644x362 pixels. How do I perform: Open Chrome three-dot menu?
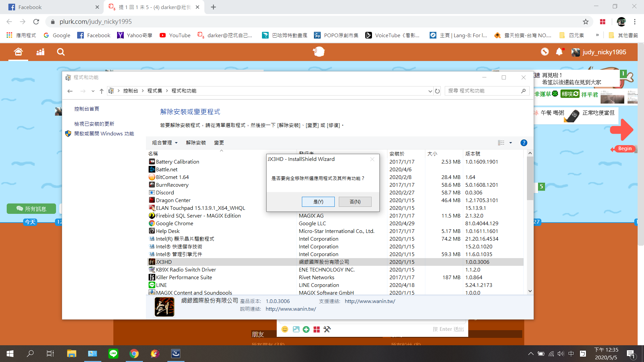pos(635,22)
